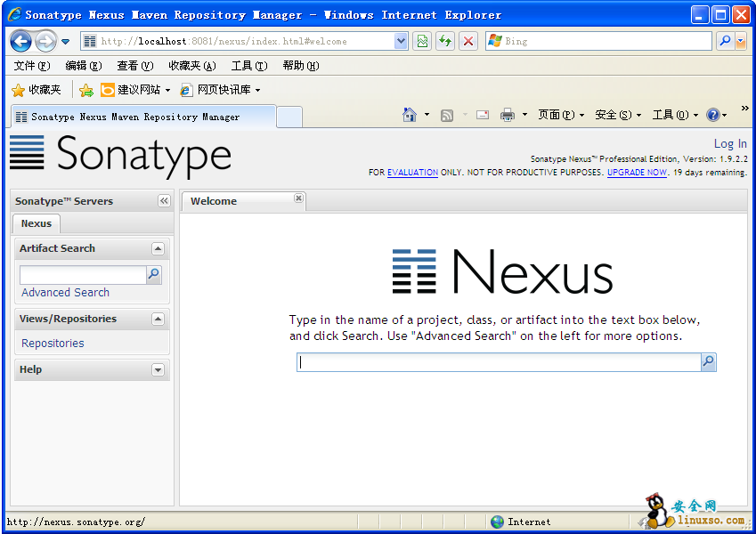Open the 收藏夹(A) menu
Image resolution: width=756 pixels, height=534 pixels.
click(x=191, y=66)
